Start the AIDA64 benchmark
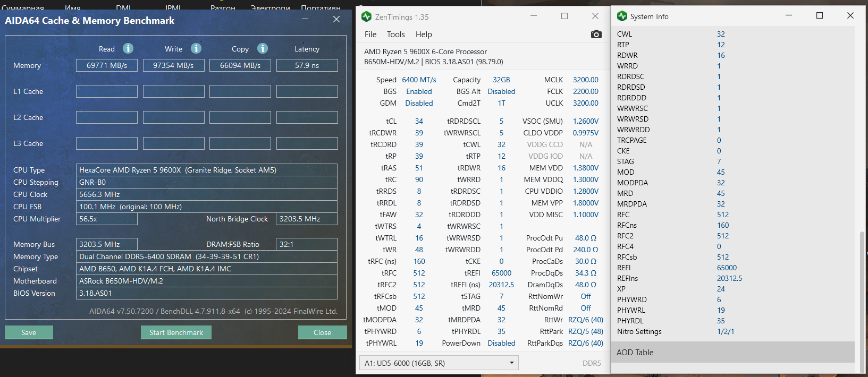The width and height of the screenshot is (868, 377). coord(176,332)
